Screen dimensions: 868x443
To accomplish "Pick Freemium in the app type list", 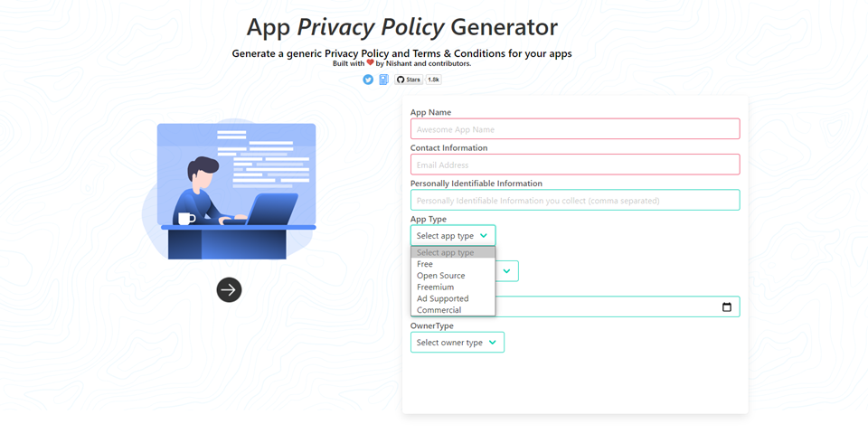I will tap(436, 287).
